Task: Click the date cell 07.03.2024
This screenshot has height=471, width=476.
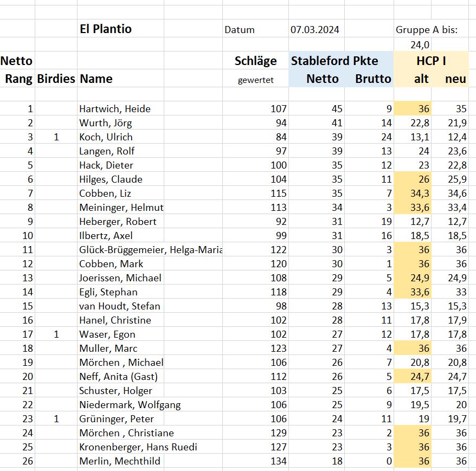Action: pyautogui.click(x=316, y=29)
